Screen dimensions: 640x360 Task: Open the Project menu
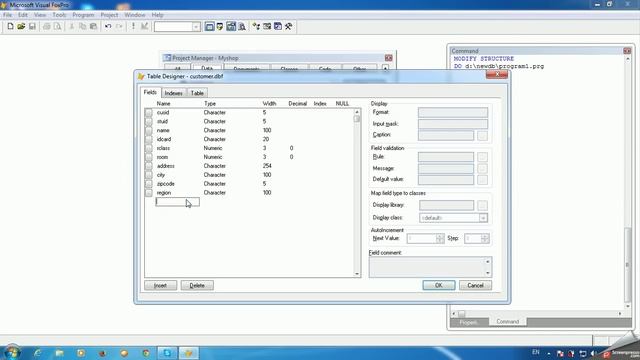click(x=109, y=15)
